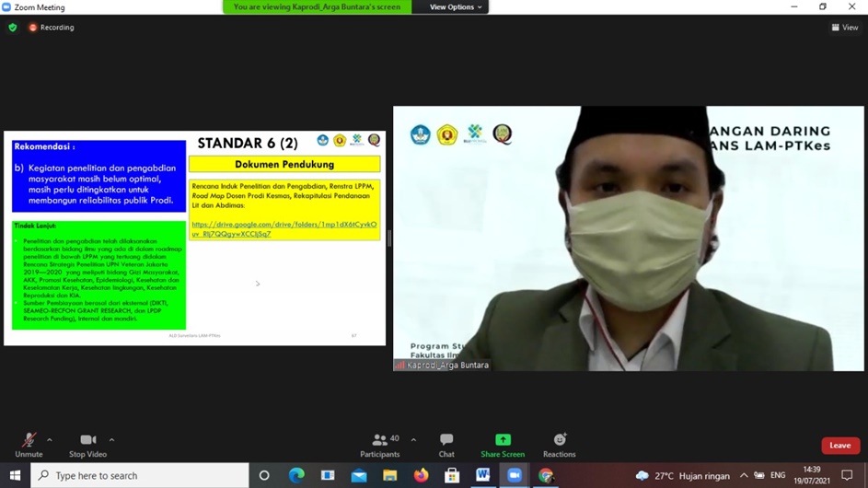Expand video options arrow next to Stop Video
The image size is (868, 488).
111,439
